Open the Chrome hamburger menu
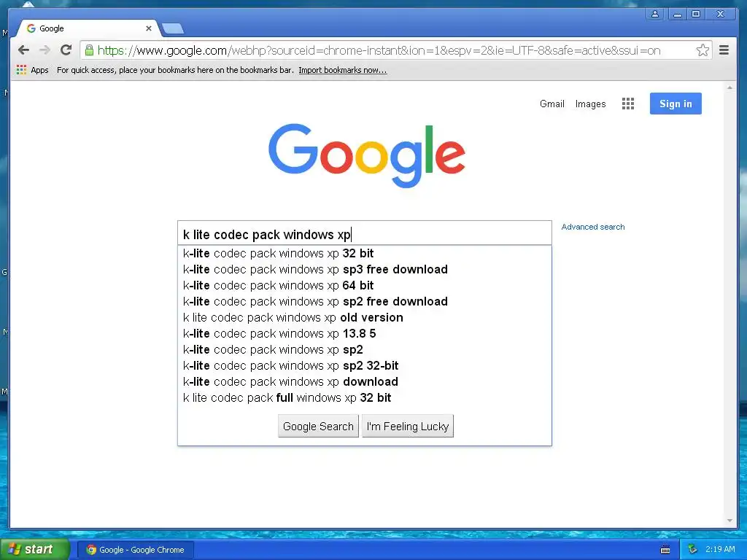The height and width of the screenshot is (560, 747). pyautogui.click(x=724, y=50)
